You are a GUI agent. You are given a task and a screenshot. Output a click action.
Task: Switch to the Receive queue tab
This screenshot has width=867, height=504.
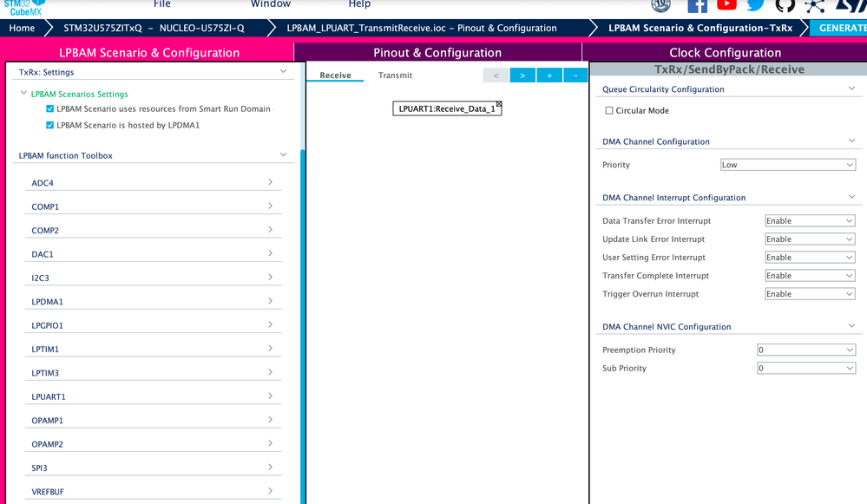(x=335, y=75)
